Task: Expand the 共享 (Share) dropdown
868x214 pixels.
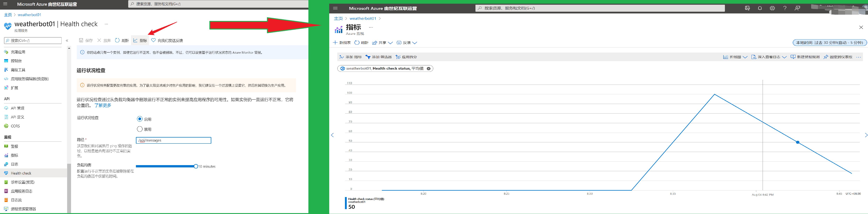Action: (x=382, y=43)
